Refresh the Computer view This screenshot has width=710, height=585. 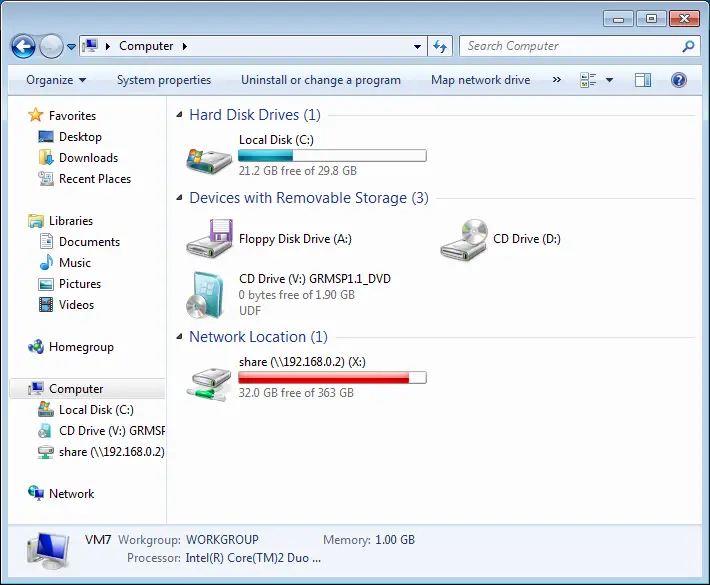(x=440, y=46)
